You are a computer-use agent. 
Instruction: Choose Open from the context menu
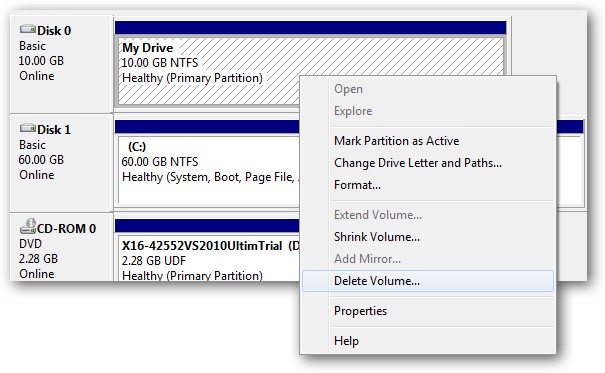click(428, 89)
